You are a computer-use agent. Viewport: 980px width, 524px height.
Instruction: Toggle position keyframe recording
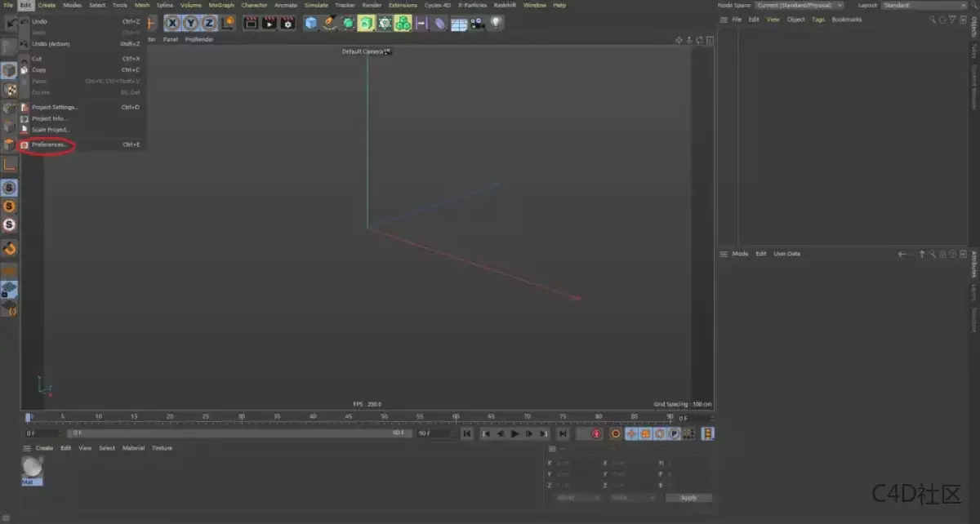click(630, 433)
